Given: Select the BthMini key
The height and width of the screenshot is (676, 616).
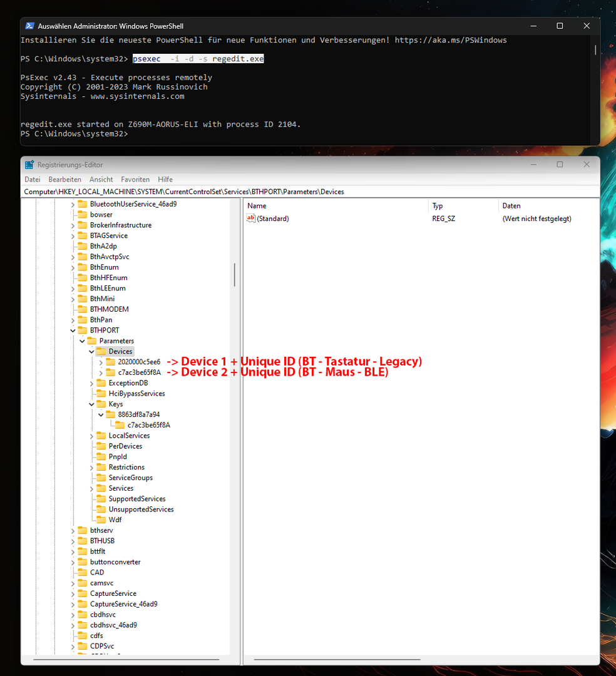Looking at the screenshot, I should point(102,299).
